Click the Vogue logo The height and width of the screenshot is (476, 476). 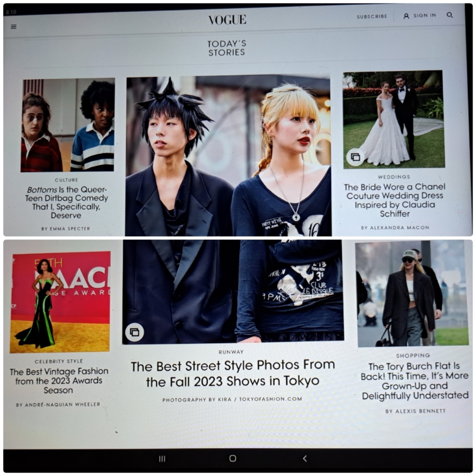coord(227,20)
